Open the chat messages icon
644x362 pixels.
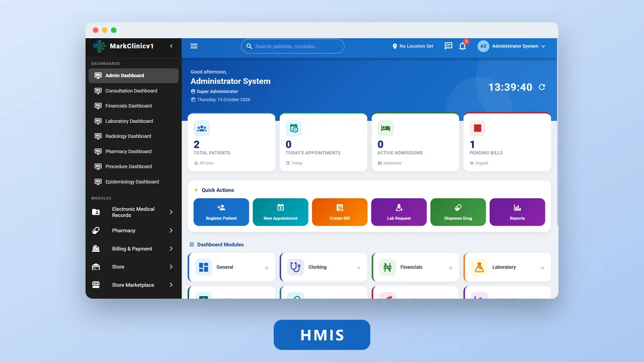point(448,46)
